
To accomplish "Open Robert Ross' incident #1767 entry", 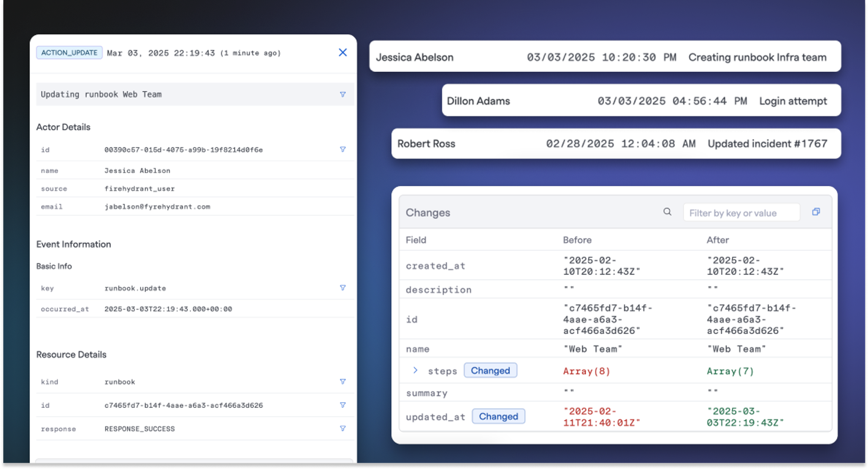I will (616, 144).
